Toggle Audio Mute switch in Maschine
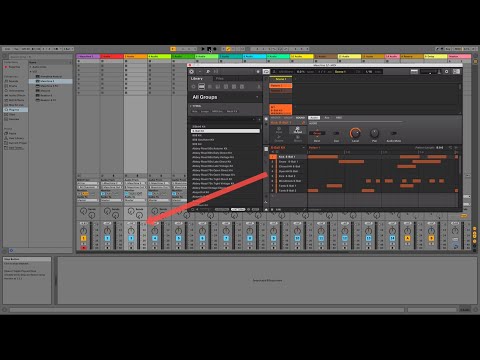480x360 pixels. (394, 133)
